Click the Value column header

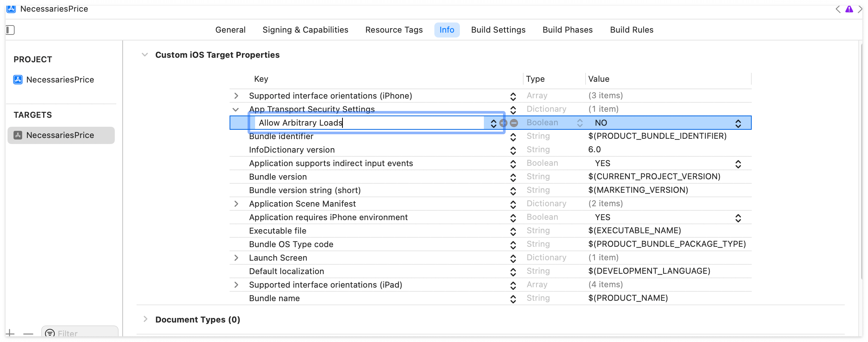point(599,79)
